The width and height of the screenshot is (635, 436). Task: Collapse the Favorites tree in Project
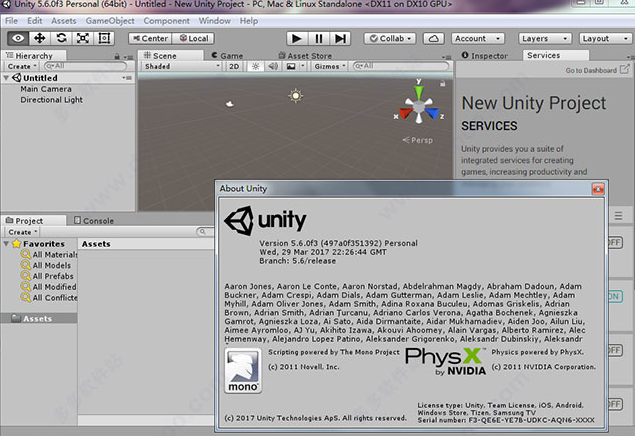click(6, 244)
